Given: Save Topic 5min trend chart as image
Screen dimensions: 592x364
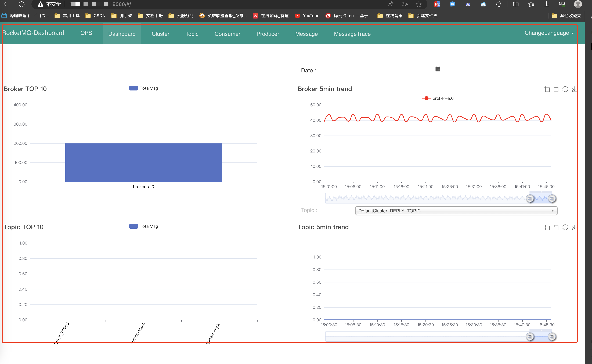Looking at the screenshot, I should (574, 227).
